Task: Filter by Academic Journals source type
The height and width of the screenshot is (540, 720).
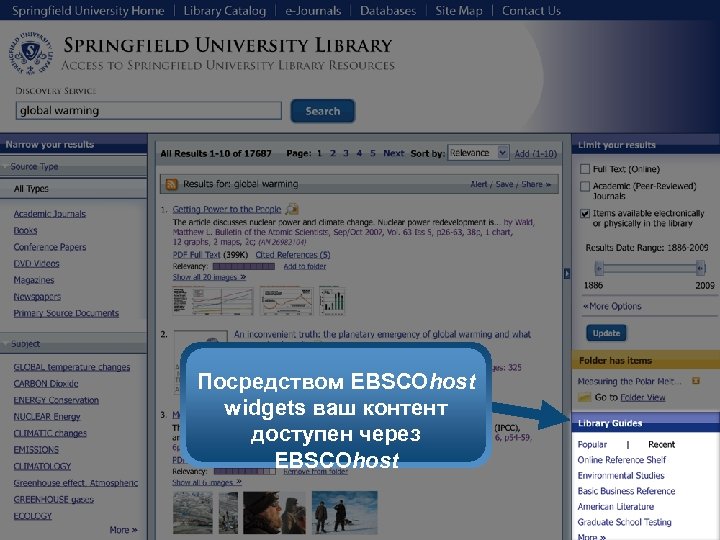Action: pyautogui.click(x=50, y=214)
